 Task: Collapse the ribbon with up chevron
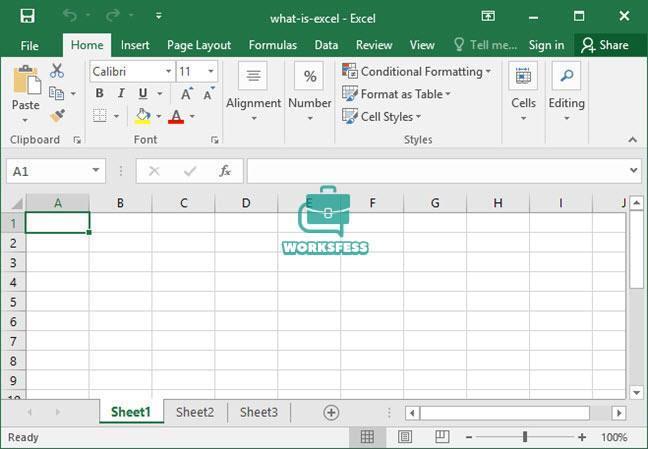(x=633, y=140)
